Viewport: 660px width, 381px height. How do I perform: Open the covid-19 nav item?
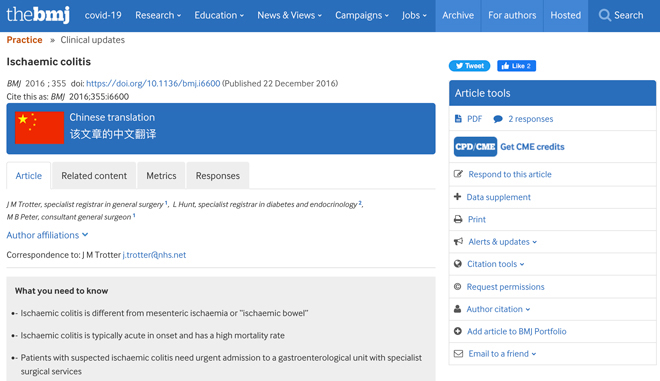click(103, 15)
